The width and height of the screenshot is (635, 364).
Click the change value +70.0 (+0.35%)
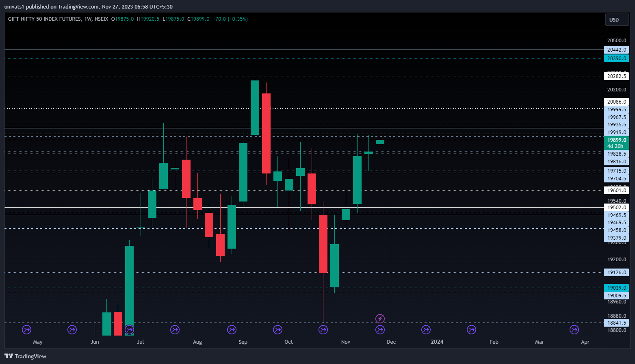pos(230,19)
